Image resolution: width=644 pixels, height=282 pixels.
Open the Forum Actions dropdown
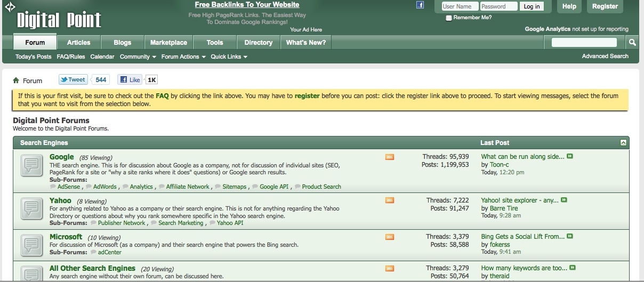pos(183,57)
